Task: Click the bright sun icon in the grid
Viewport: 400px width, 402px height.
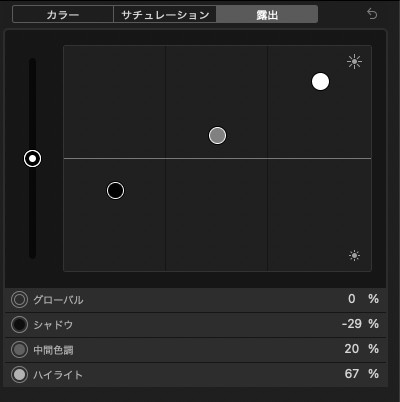Action: 354,61
